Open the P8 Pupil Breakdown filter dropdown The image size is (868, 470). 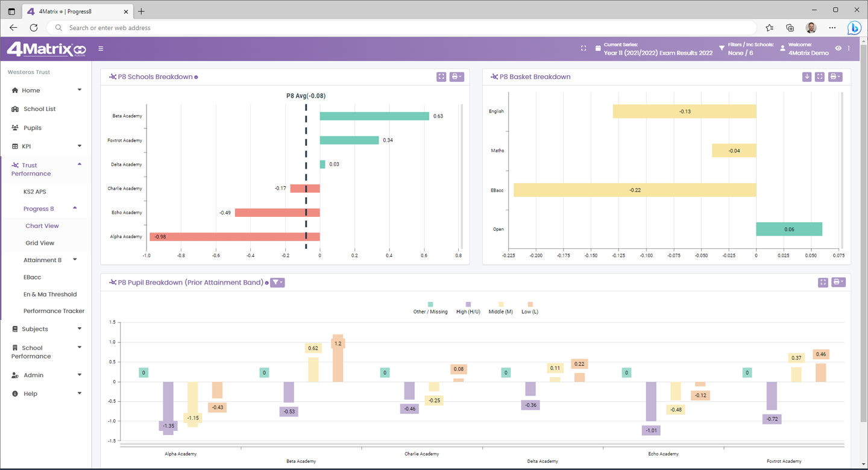click(x=277, y=282)
